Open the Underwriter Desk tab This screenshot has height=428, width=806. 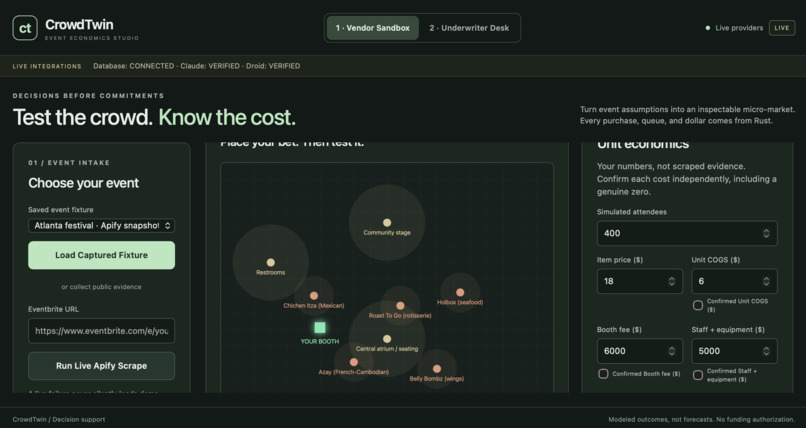click(469, 28)
